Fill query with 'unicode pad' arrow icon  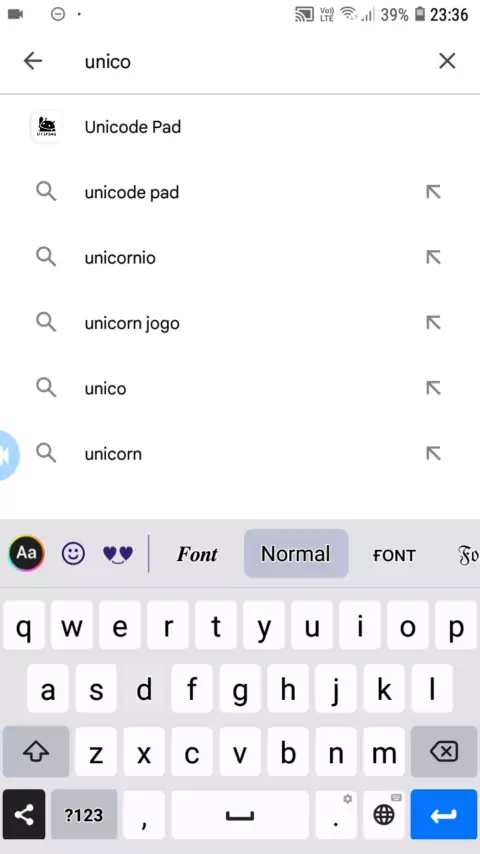click(433, 192)
